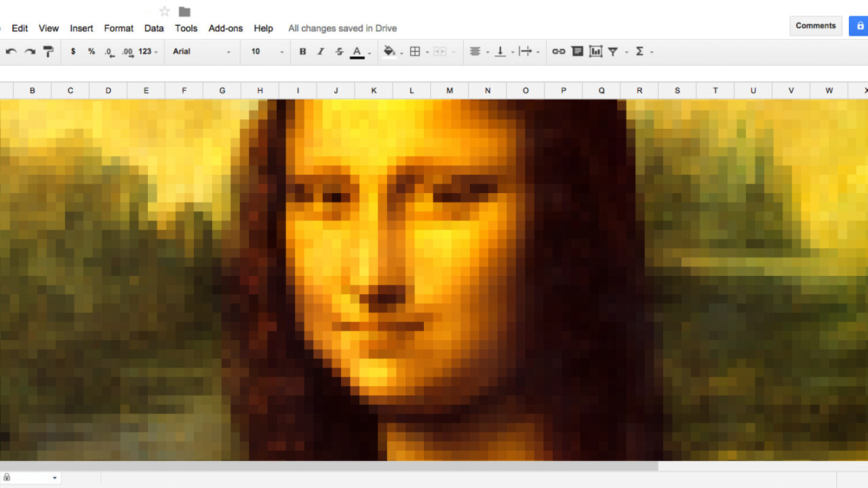Toggle bold formatting
Screen dimensions: 868x488
(x=302, y=52)
